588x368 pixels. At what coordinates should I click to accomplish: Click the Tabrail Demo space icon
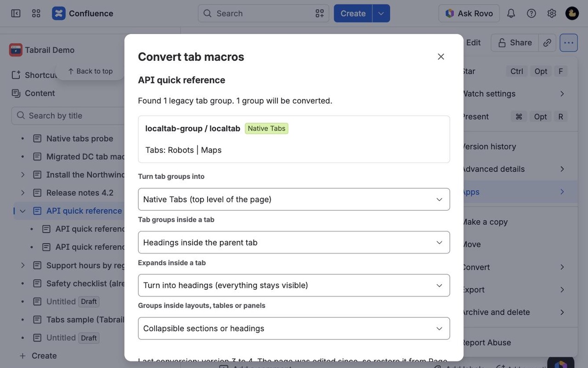click(16, 50)
